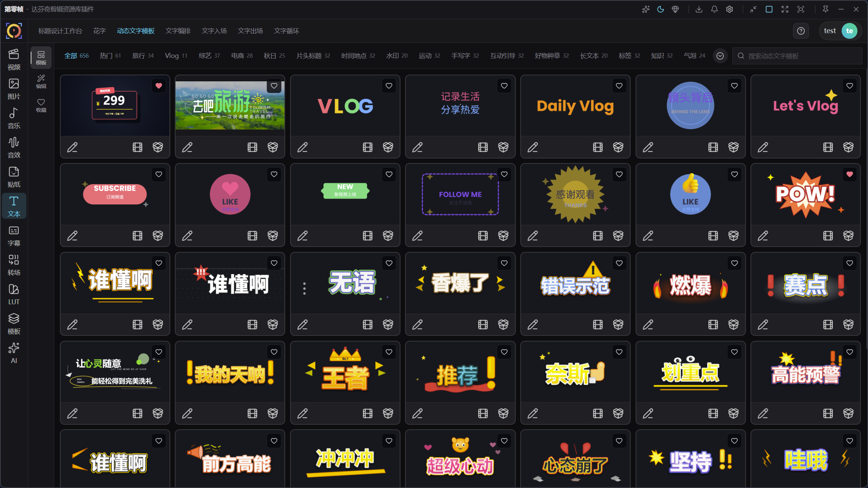Filter by 气泡 24 category
868x488 pixels.
click(x=694, y=56)
